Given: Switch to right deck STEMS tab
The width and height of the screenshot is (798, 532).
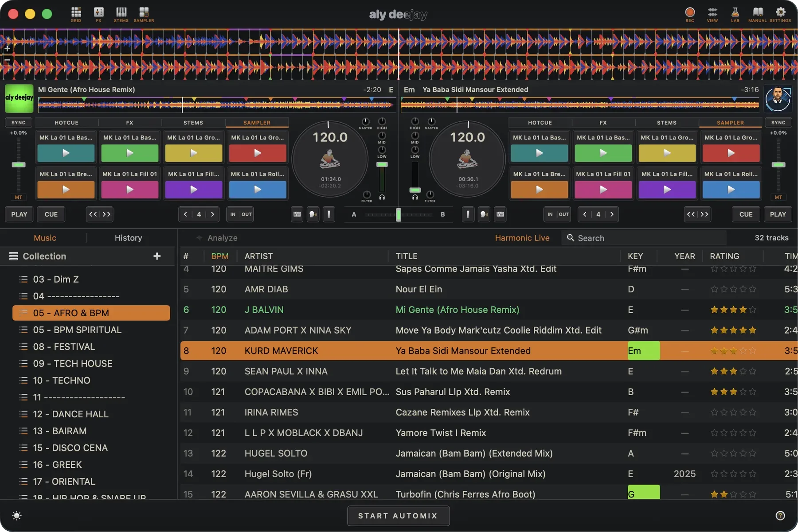Looking at the screenshot, I should pos(667,123).
